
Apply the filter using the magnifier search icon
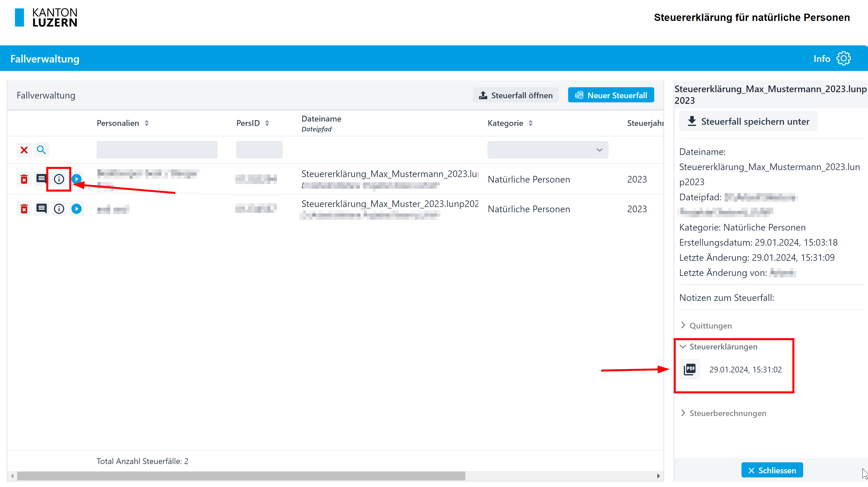(x=41, y=150)
